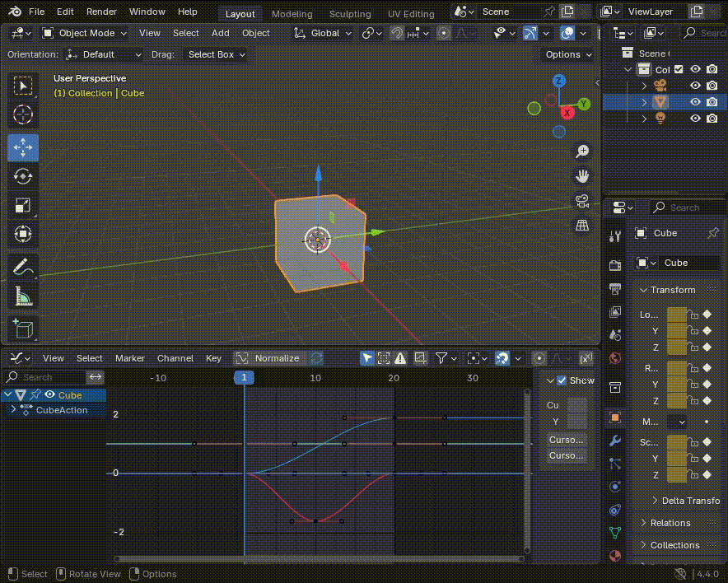Open the Object Mode dropdown
The height and width of the screenshot is (583, 728).
(x=85, y=33)
